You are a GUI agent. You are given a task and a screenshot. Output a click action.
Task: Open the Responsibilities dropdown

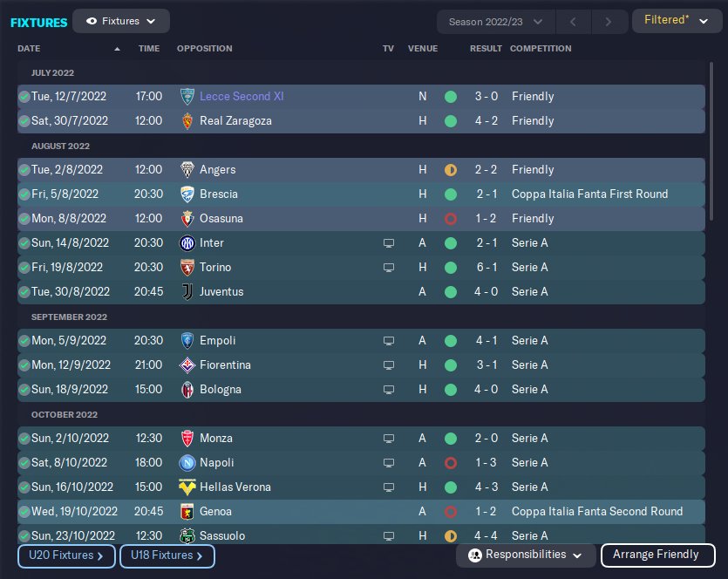tap(526, 555)
